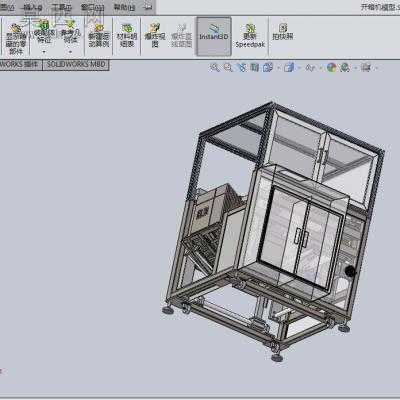Expand View Orientation dropdown arrow
This screenshot has height=400, width=400.
tap(278, 68)
